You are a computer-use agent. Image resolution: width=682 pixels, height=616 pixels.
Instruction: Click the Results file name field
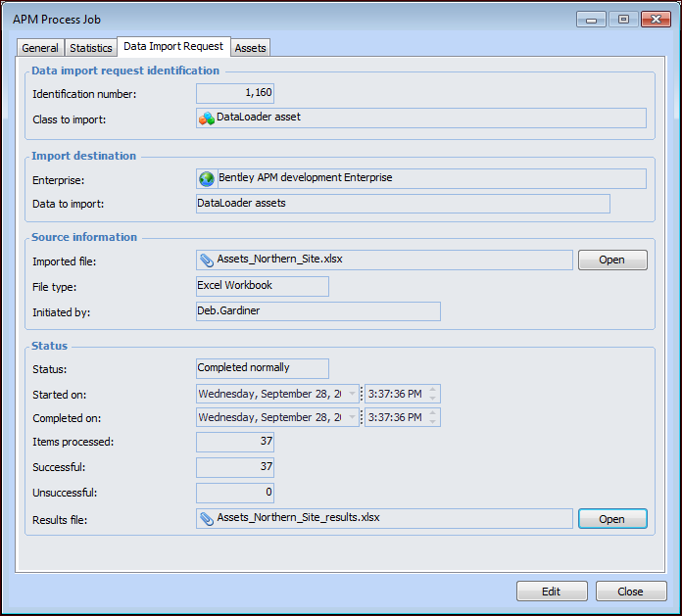(x=384, y=519)
